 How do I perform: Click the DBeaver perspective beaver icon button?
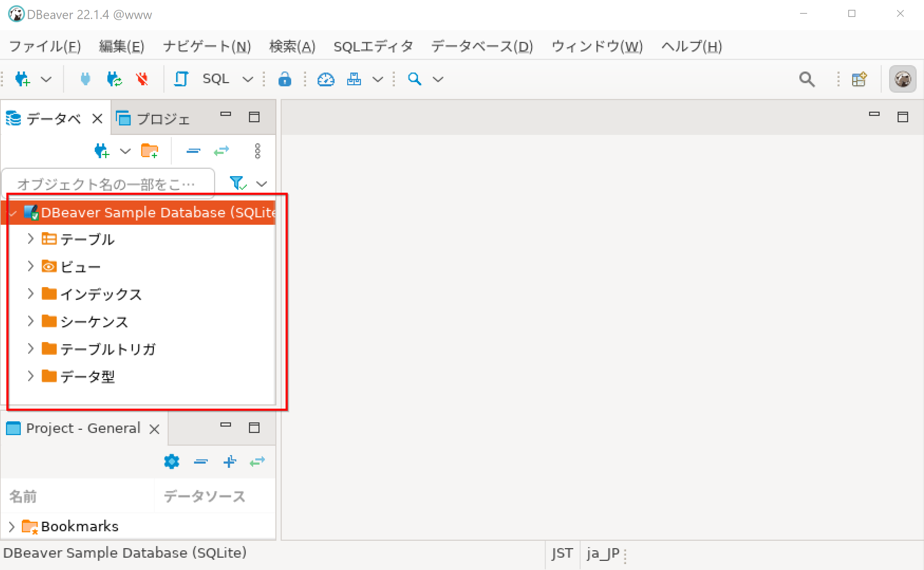coord(903,79)
